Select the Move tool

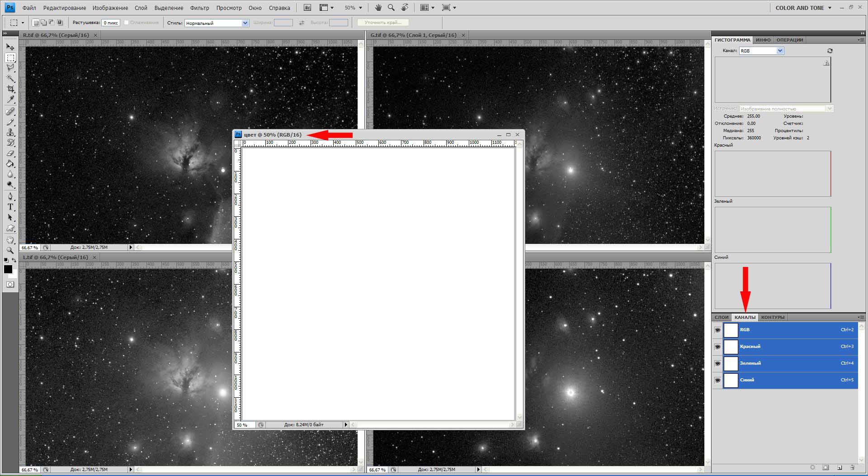[10, 47]
